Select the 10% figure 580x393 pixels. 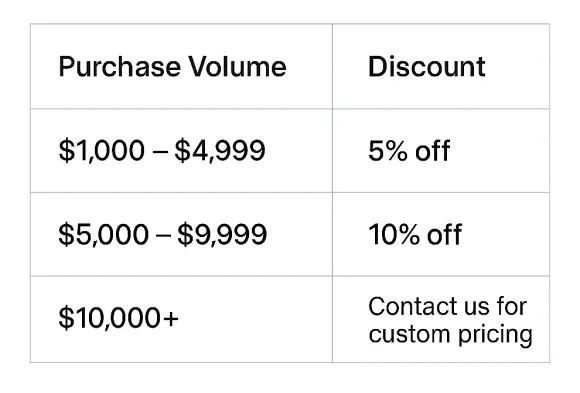(394, 234)
